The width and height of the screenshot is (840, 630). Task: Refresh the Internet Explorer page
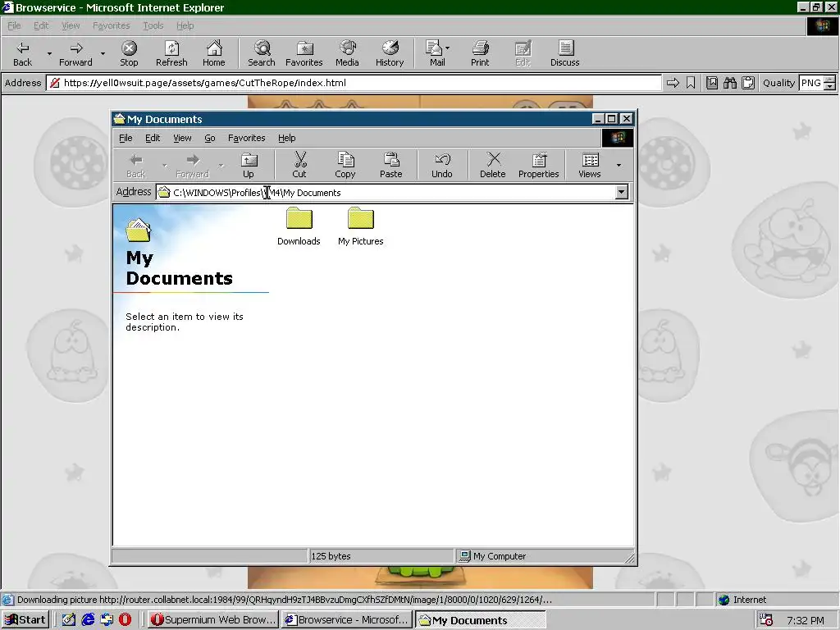(x=171, y=53)
